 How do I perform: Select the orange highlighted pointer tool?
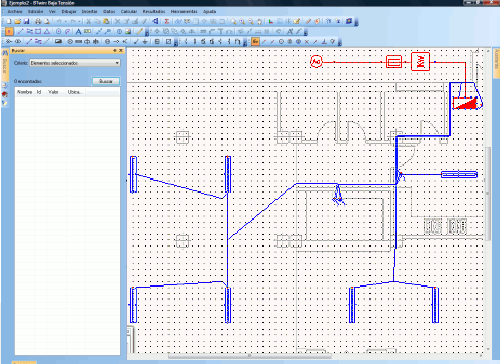9,32
